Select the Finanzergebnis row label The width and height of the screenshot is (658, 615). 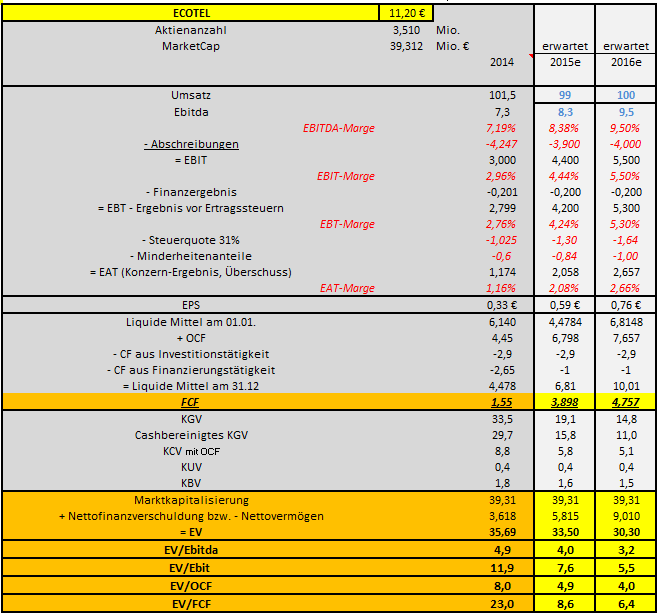pos(191,192)
